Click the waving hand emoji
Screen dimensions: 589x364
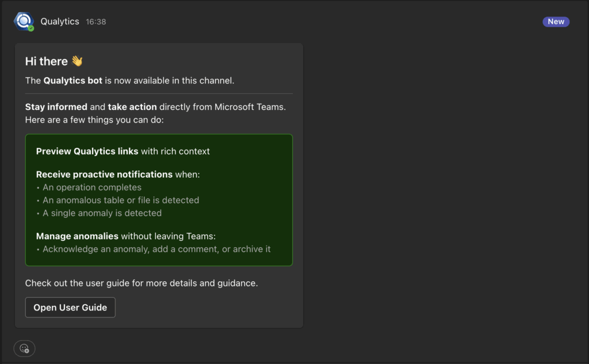77,61
